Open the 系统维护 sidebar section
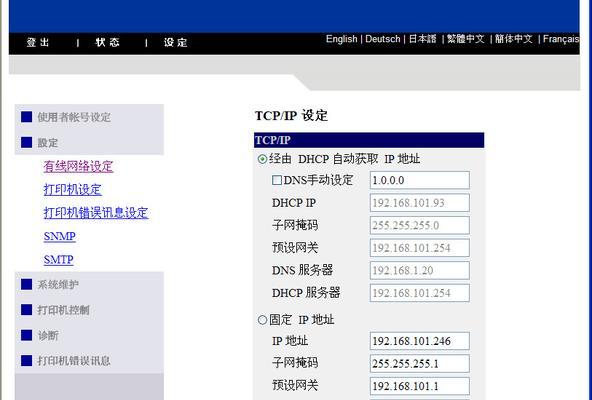The image size is (592, 400). click(58, 285)
